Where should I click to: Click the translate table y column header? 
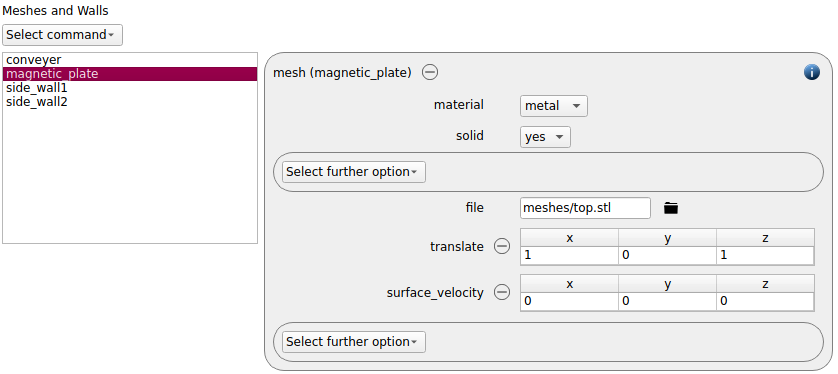pos(668,238)
